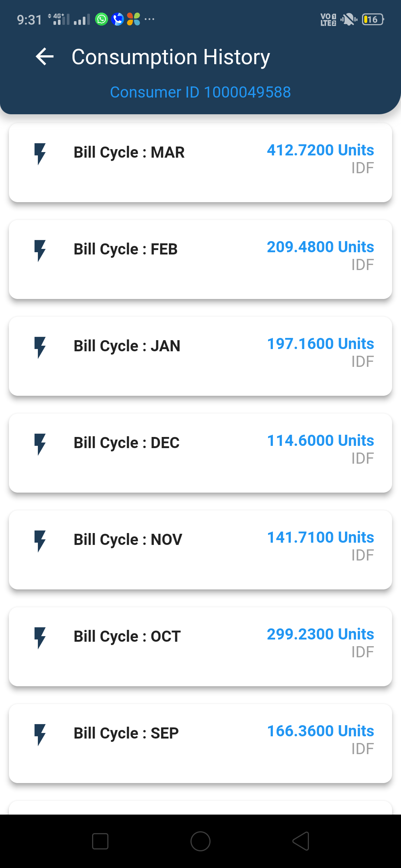Click the lightning bolt icon for OCT
The image size is (401, 868).
coord(40,638)
